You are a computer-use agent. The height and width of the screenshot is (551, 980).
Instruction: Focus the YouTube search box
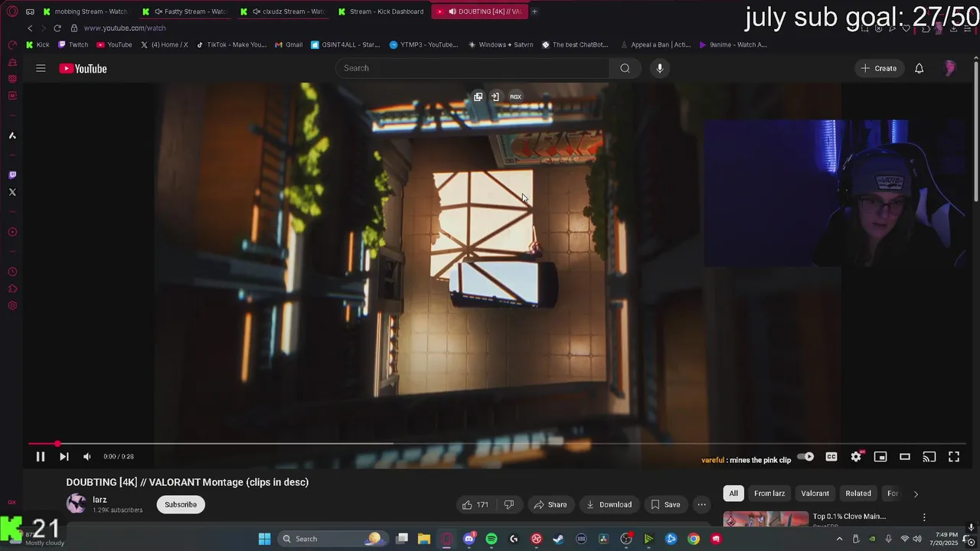tap(472, 68)
